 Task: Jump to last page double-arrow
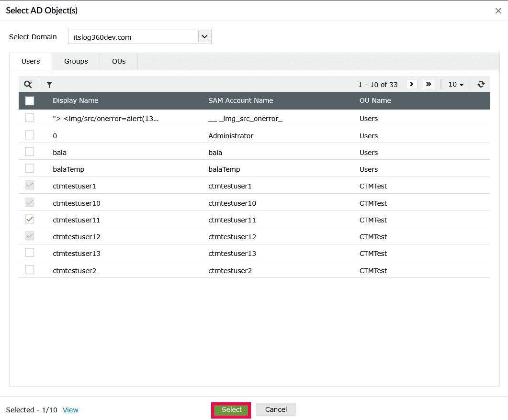pyautogui.click(x=429, y=84)
